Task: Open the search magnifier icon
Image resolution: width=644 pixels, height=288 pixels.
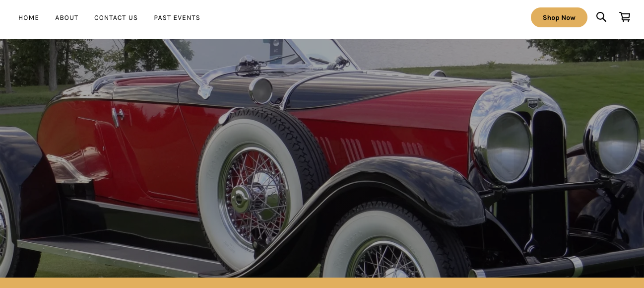Action: pyautogui.click(x=601, y=17)
